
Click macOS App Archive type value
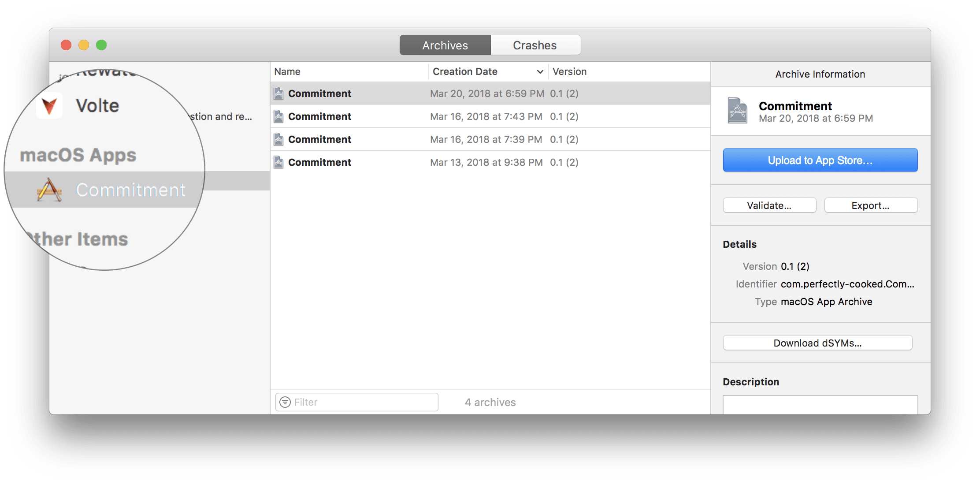(827, 302)
